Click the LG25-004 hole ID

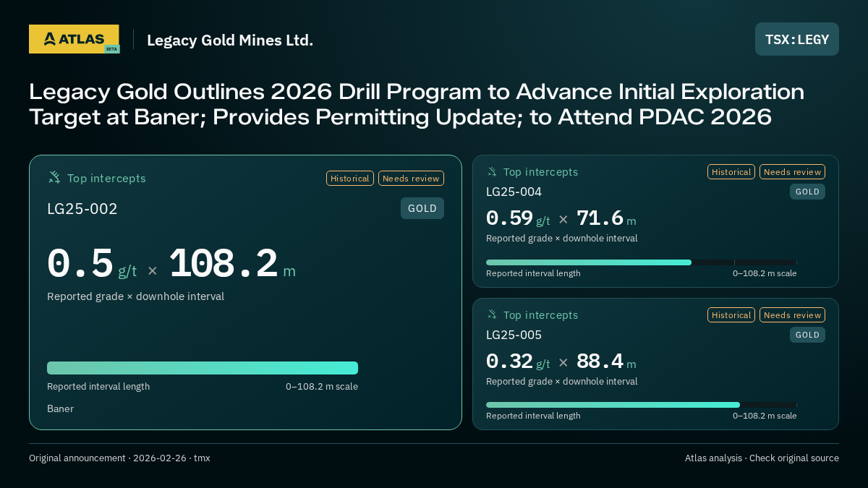click(514, 192)
